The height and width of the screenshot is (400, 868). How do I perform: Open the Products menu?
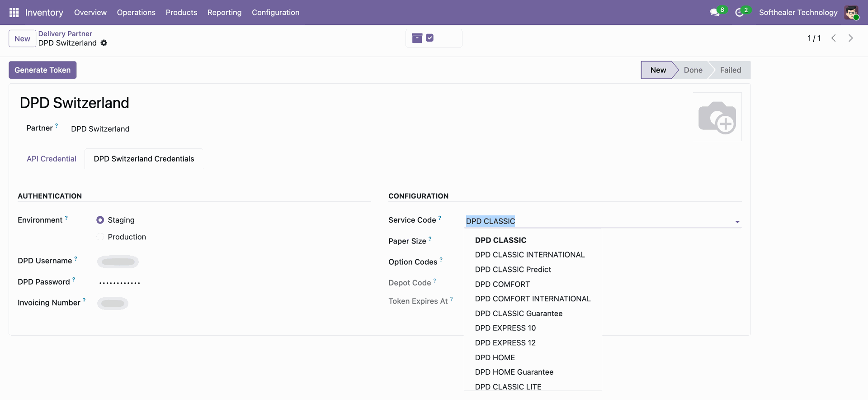[x=181, y=12]
